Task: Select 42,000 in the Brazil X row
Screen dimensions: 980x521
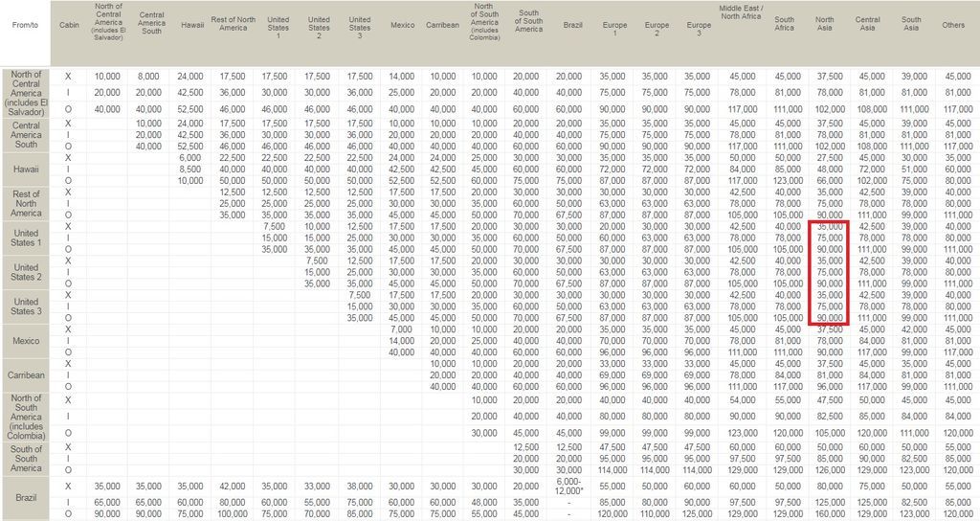Action: point(232,486)
